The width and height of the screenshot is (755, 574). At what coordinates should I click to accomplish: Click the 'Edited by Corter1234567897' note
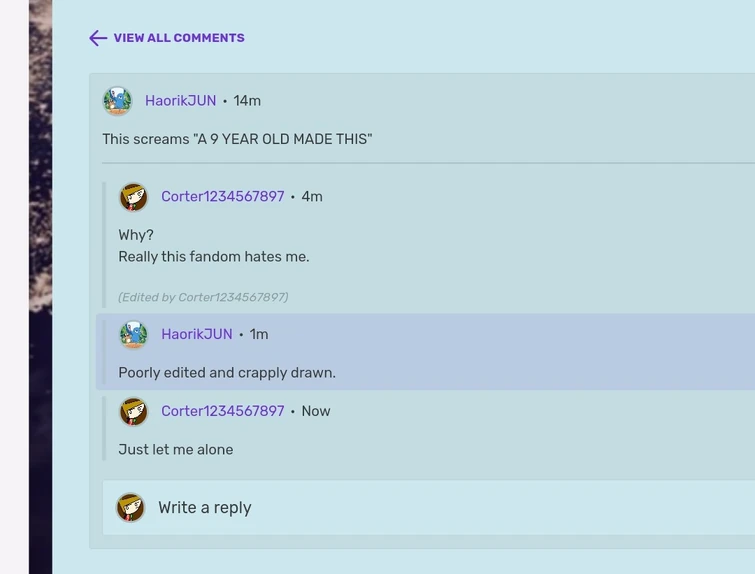point(203,297)
